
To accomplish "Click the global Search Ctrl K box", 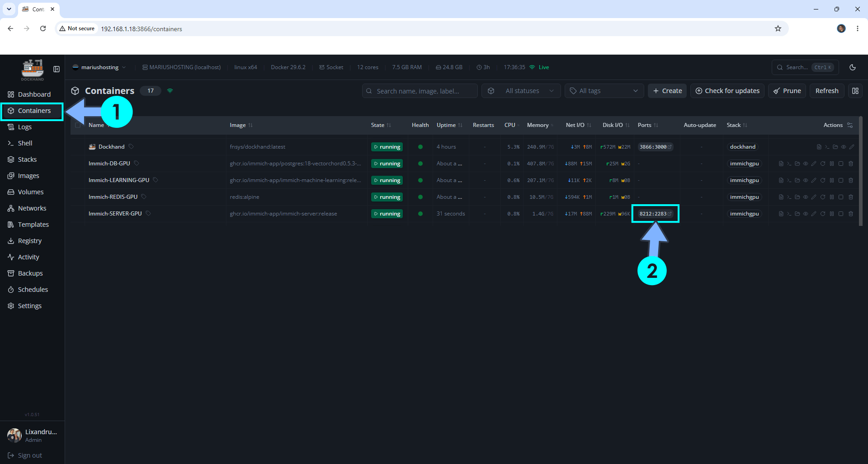I will pyautogui.click(x=805, y=67).
